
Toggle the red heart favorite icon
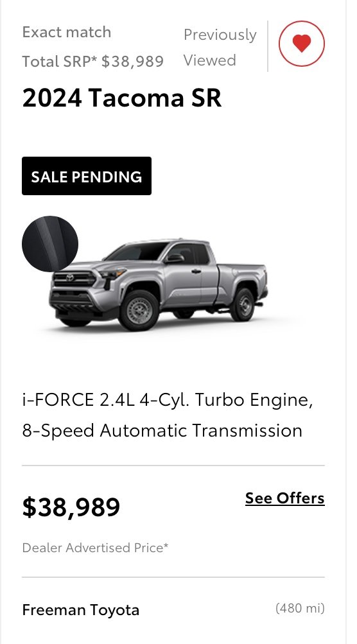pos(302,44)
